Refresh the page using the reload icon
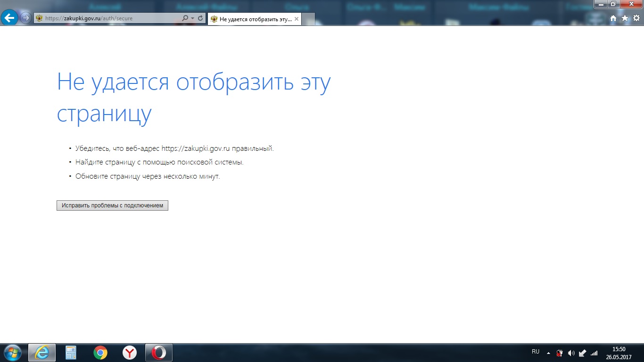This screenshot has width=644, height=362. pos(201,18)
